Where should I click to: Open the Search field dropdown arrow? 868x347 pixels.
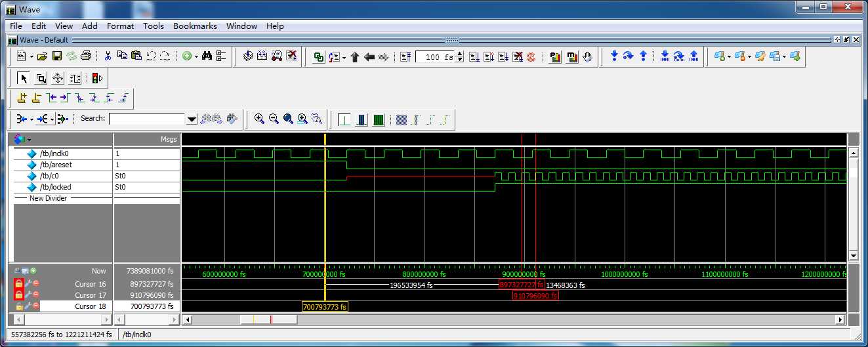pyautogui.click(x=192, y=119)
